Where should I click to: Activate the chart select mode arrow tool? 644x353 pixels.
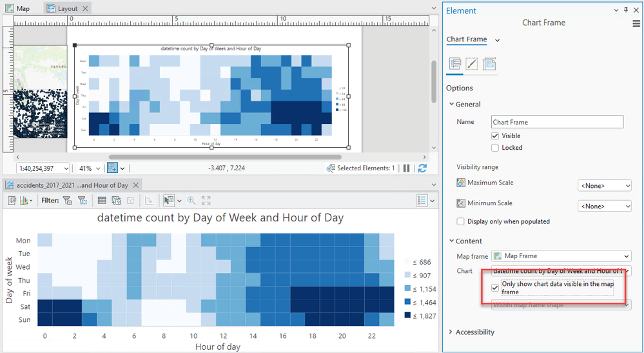(168, 201)
